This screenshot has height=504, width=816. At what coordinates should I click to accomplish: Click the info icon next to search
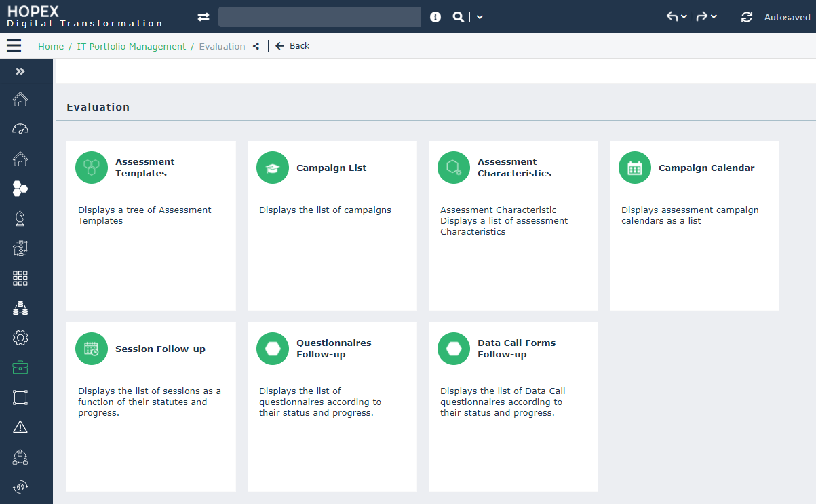coord(435,17)
